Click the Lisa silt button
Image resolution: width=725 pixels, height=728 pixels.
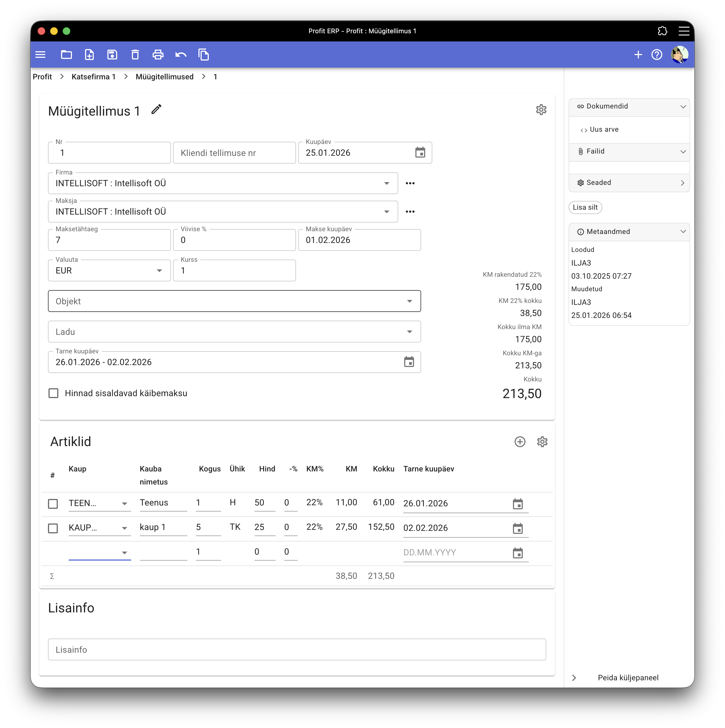pos(585,207)
